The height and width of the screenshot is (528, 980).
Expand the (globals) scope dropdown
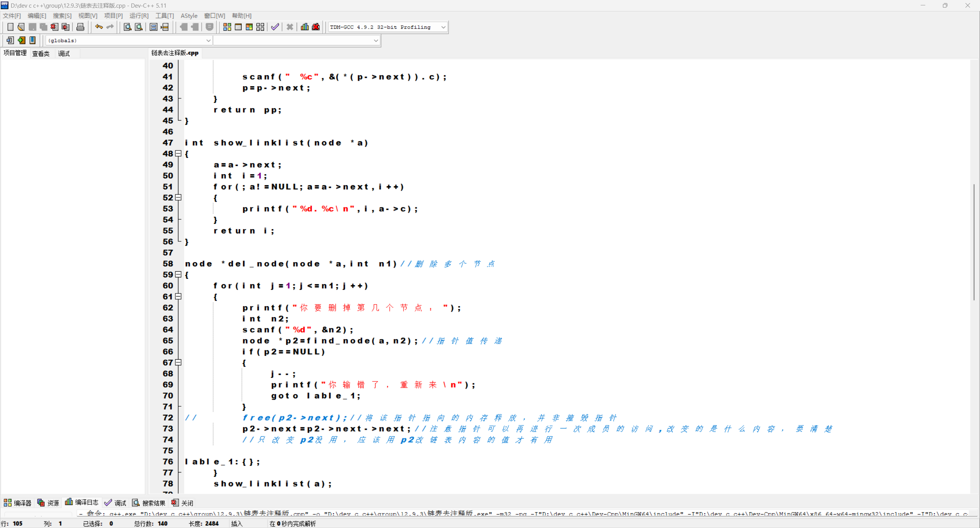[208, 41]
